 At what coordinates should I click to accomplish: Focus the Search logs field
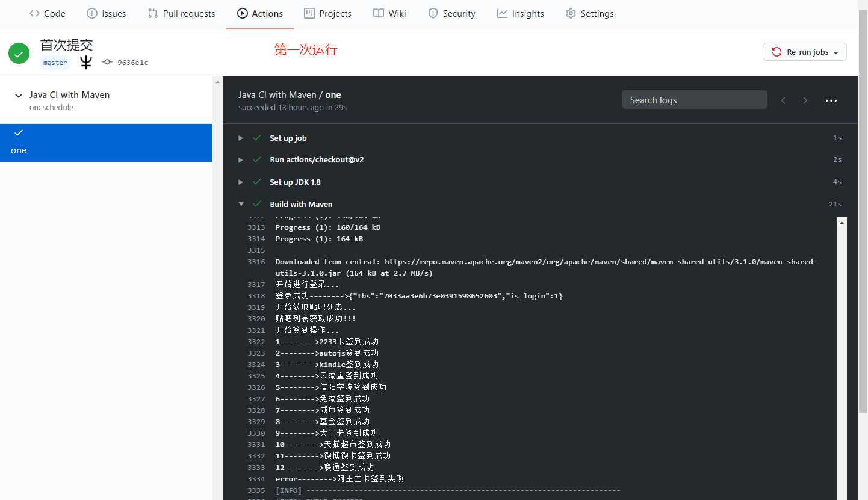click(x=695, y=100)
